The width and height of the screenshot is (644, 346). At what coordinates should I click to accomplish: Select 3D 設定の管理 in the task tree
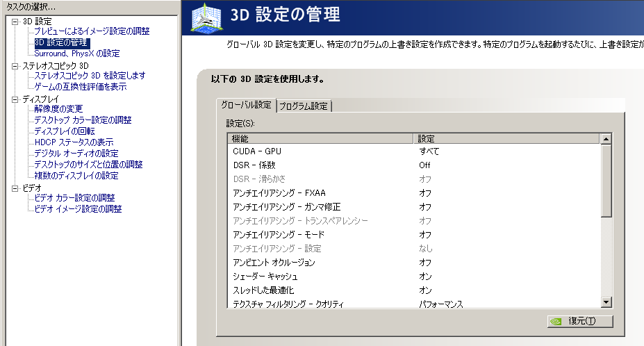coord(62,42)
